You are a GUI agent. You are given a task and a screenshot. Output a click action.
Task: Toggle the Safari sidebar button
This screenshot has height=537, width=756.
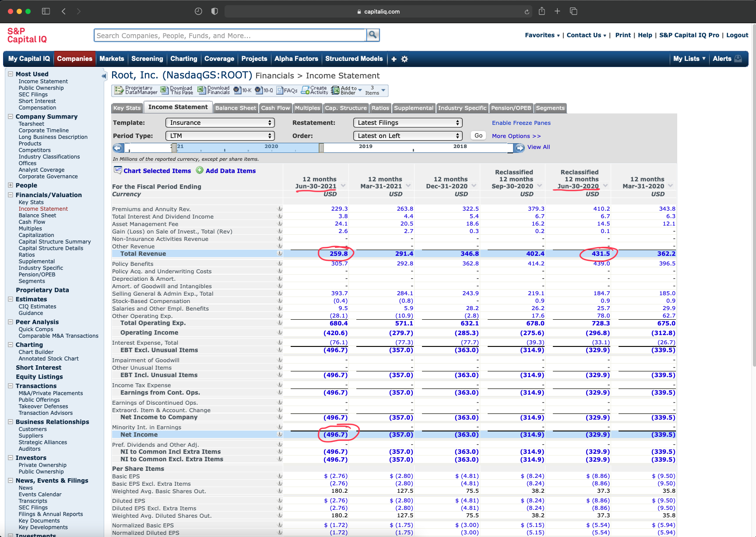46,11
